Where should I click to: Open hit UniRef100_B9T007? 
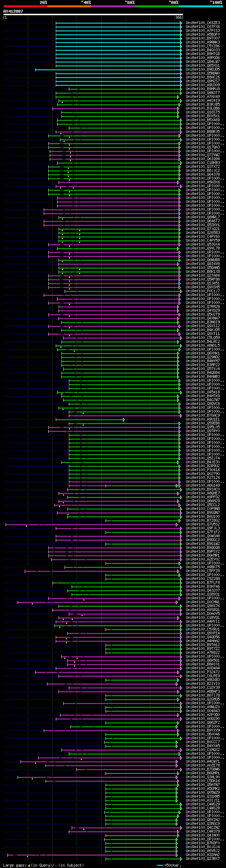click(203, 39)
